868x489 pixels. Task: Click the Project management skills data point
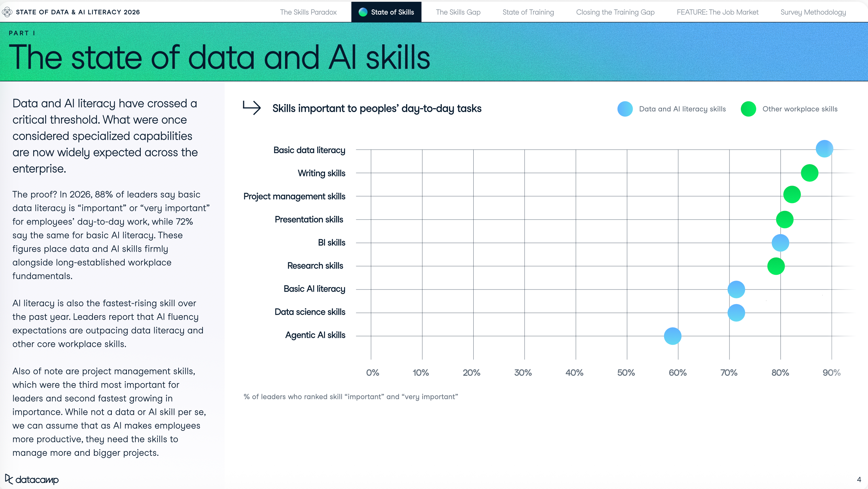coord(792,195)
